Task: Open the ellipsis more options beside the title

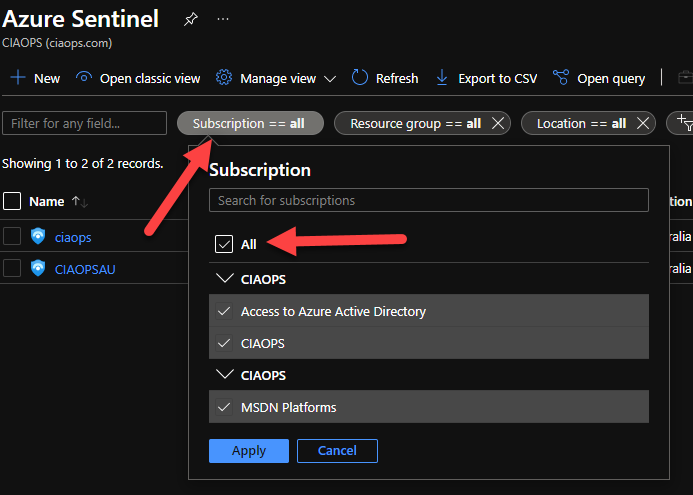Action: 223,20
